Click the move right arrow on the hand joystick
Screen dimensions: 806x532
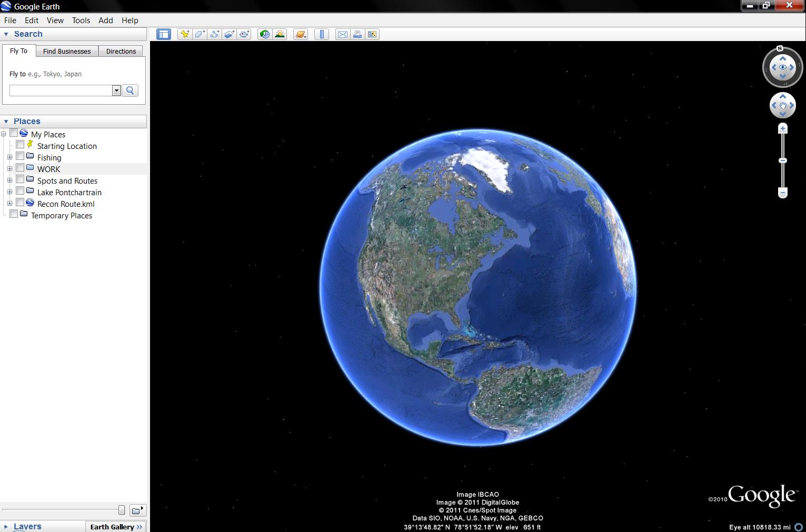(791, 106)
